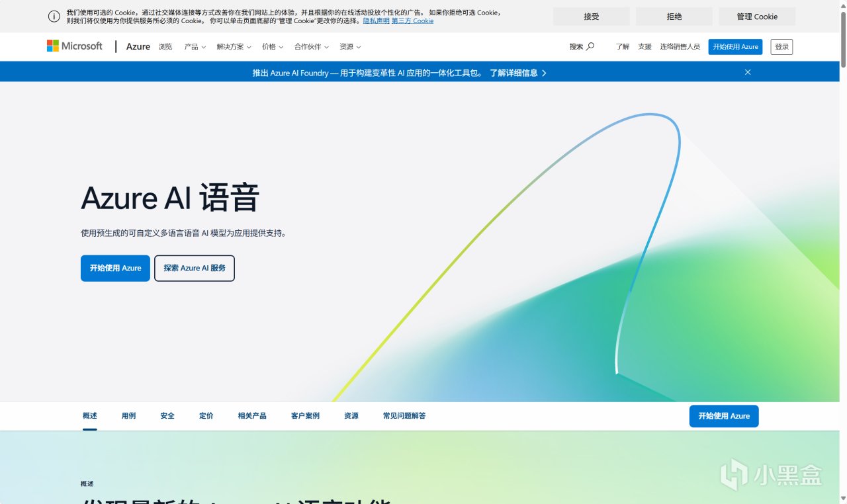
Task: Expand the 解决方案 dropdown
Action: 234,46
